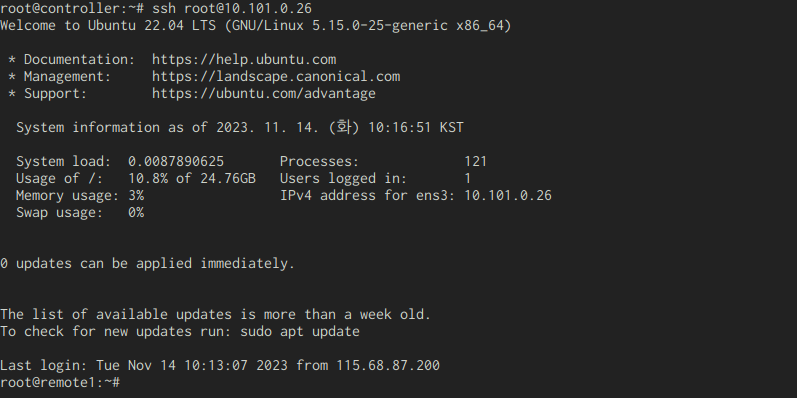Click the landscape.canonical.com management URL
The image size is (797, 398).
click(x=276, y=77)
